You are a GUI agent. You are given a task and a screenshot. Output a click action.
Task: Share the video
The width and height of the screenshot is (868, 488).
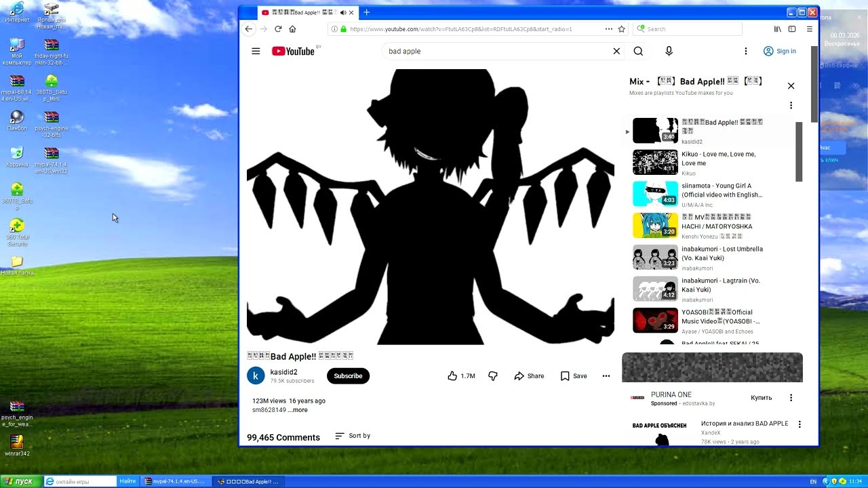coord(529,376)
